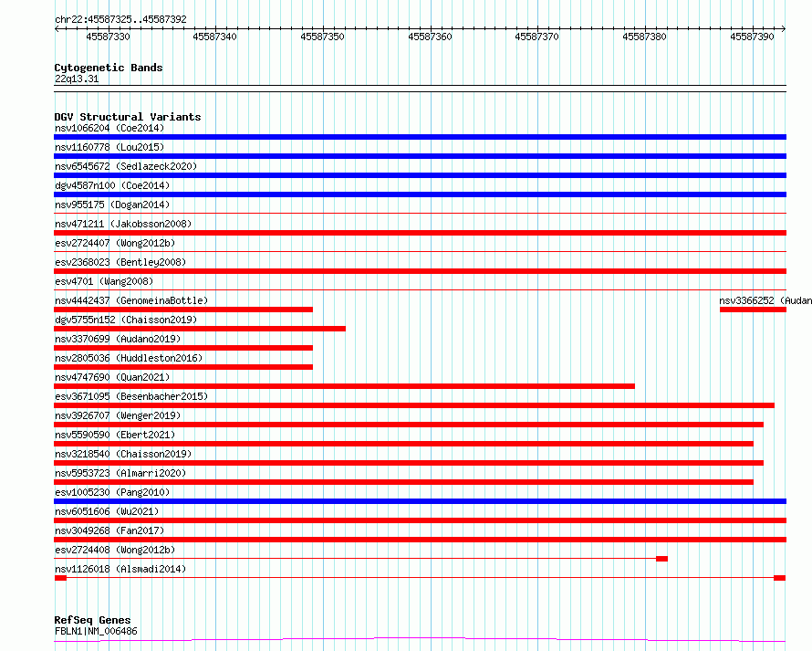Click the DGV Structural Variants track title
The width and height of the screenshot is (812, 651).
click(128, 117)
